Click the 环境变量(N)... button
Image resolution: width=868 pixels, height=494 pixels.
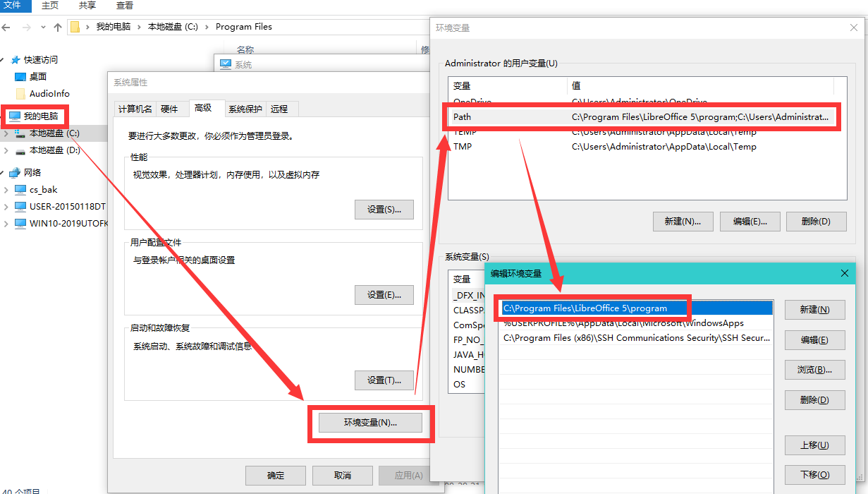point(370,423)
